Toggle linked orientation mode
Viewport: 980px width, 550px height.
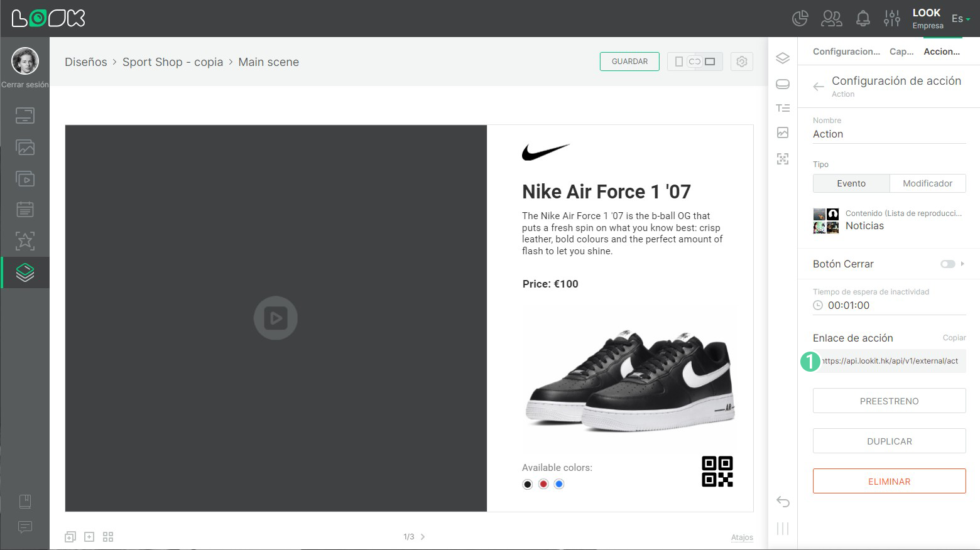pos(694,62)
